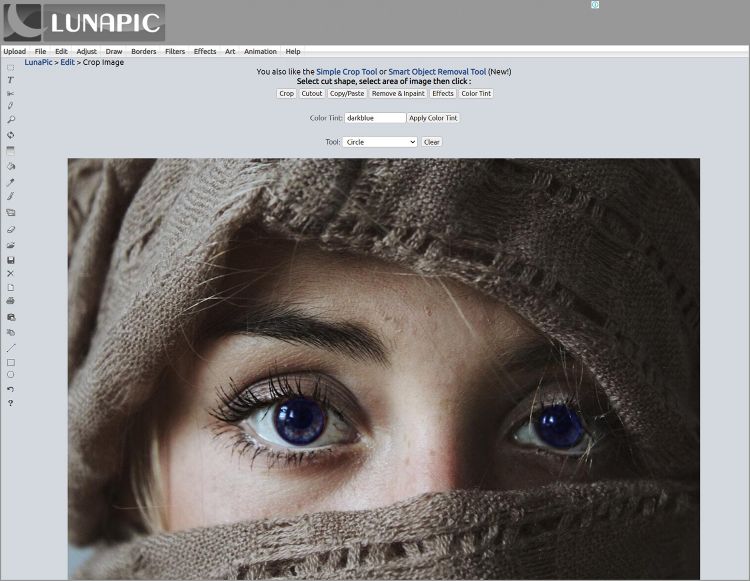The image size is (750, 581).
Task: Open the Animation menu
Action: click(x=260, y=51)
